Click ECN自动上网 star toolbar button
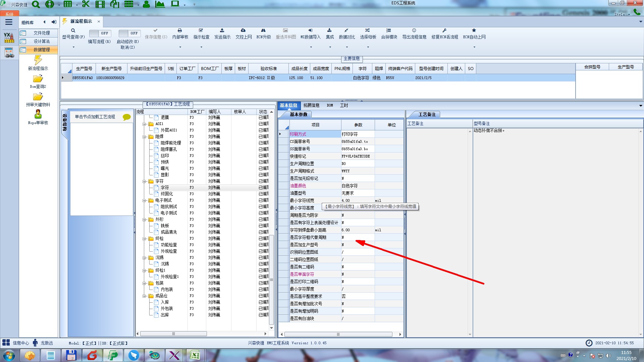 [x=474, y=34]
